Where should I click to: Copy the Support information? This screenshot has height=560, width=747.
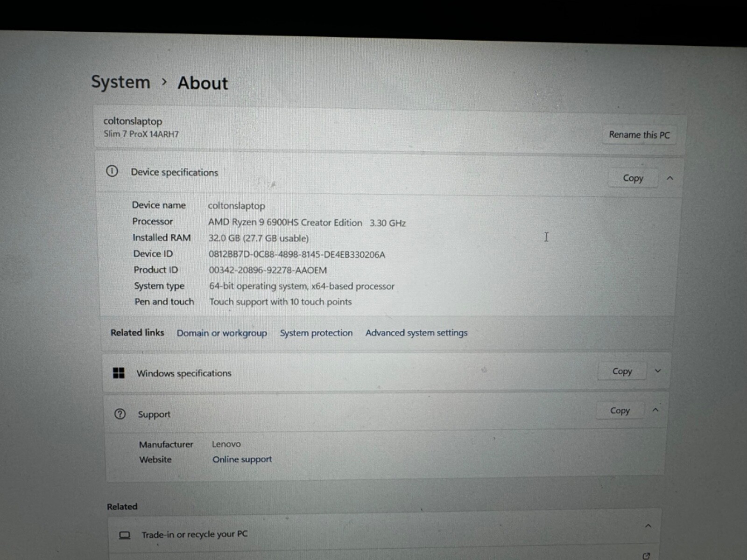[620, 411]
